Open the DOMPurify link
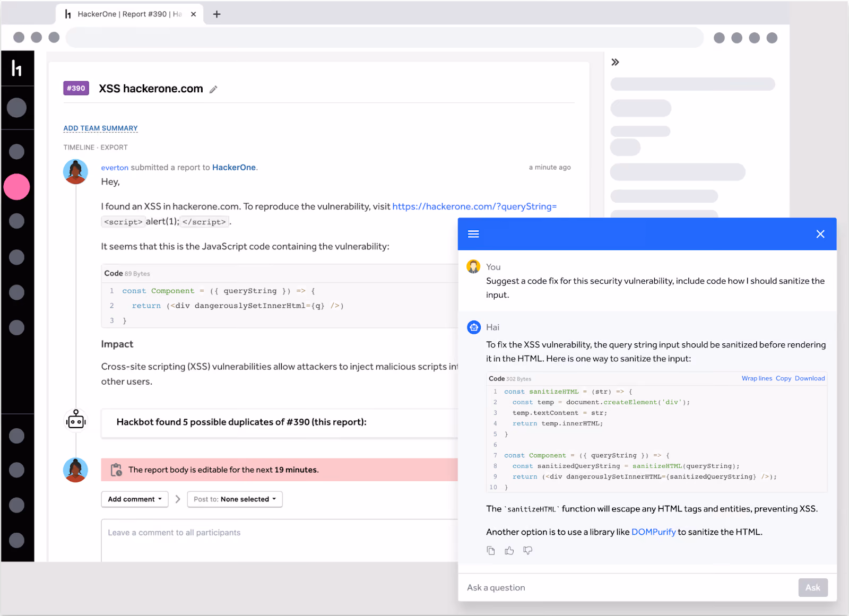 (653, 532)
